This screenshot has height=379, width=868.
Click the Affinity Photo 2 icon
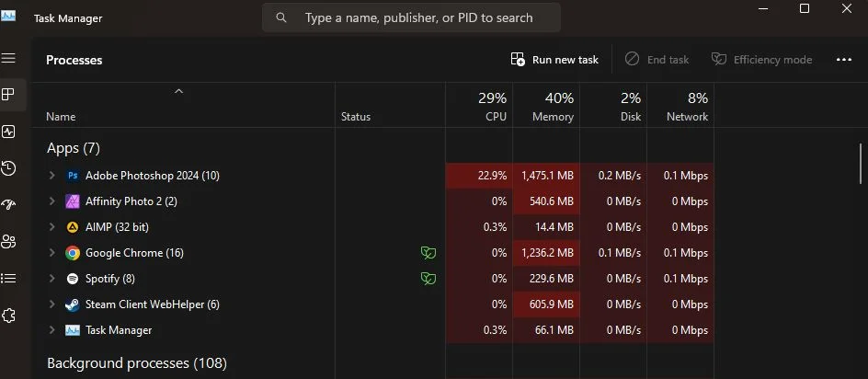(x=73, y=201)
